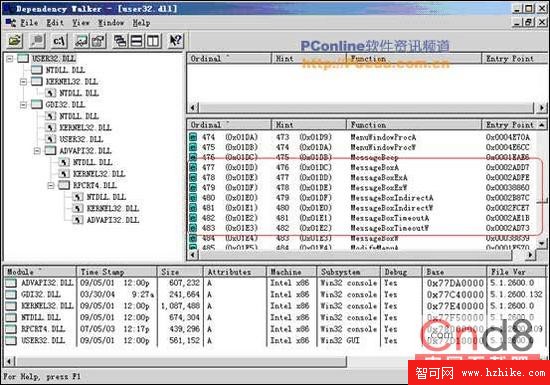Collapse ADVAPI32.DLL node under GDI32.DLL
550x385 pixels.
pyautogui.click(x=37, y=151)
